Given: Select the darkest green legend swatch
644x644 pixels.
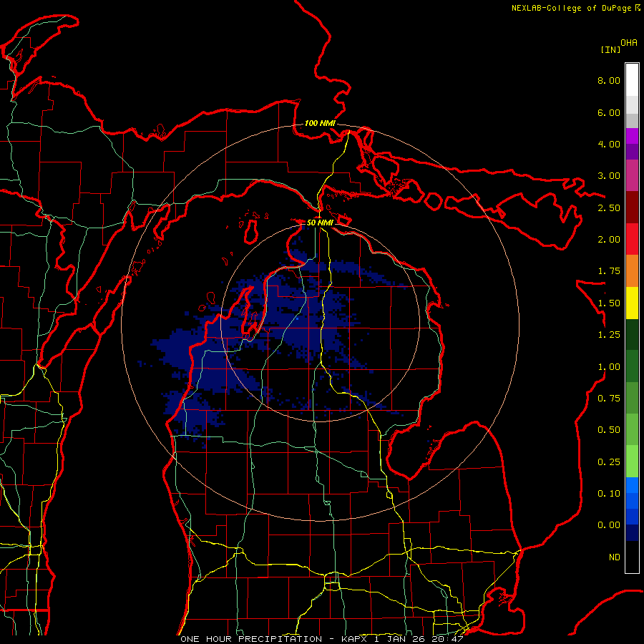Looking at the screenshot, I should click(632, 335).
